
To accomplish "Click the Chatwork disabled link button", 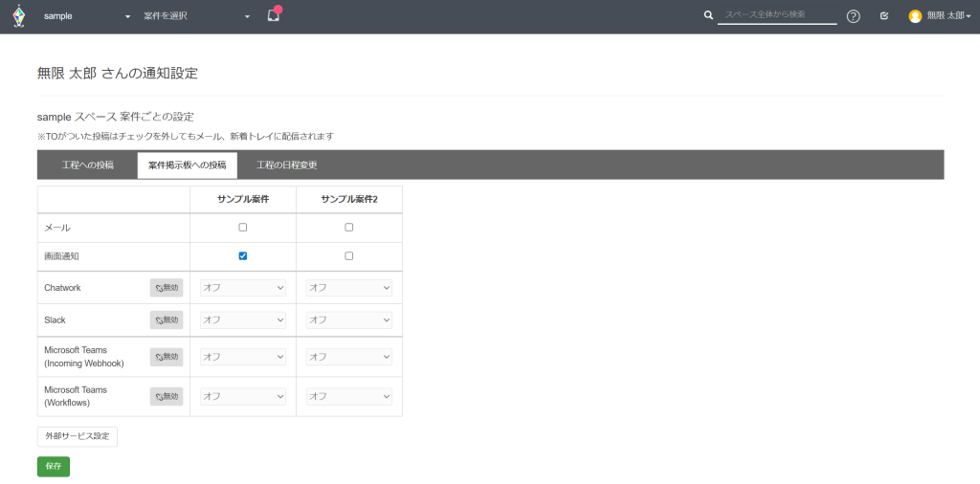I will 167,288.
